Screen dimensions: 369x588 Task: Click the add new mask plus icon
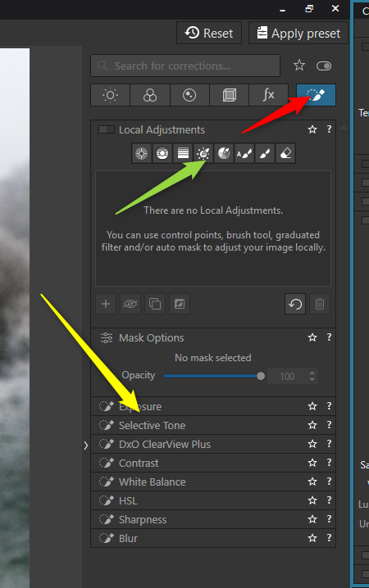click(x=106, y=304)
